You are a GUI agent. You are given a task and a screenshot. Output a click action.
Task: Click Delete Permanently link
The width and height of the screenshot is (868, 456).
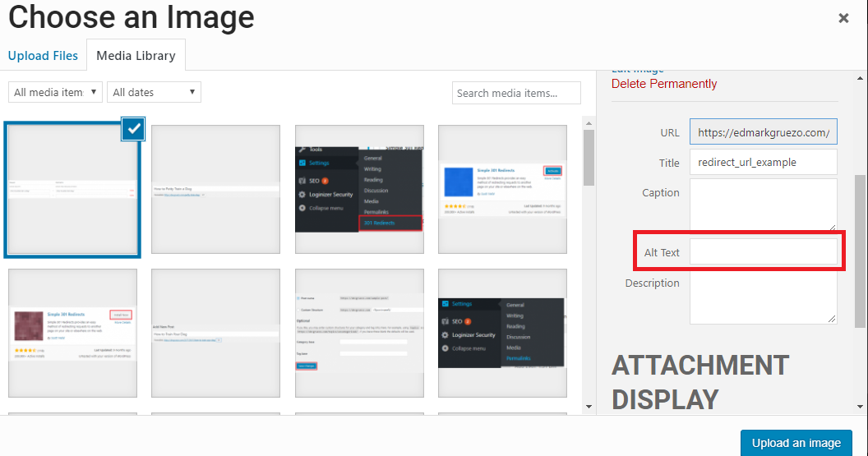point(663,84)
